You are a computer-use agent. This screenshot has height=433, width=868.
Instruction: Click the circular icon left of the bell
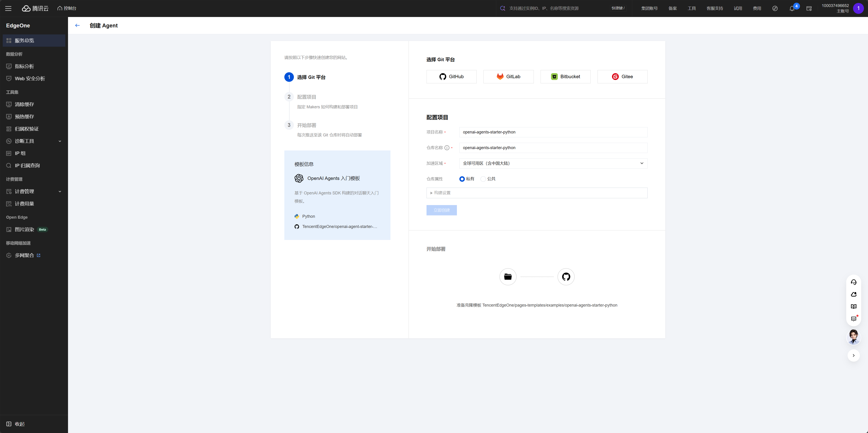tap(775, 8)
